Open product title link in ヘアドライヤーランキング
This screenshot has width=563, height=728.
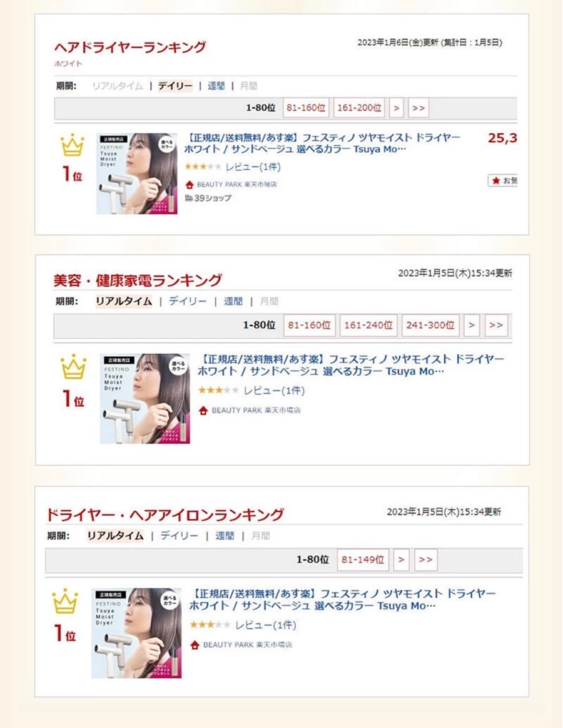click(x=322, y=143)
